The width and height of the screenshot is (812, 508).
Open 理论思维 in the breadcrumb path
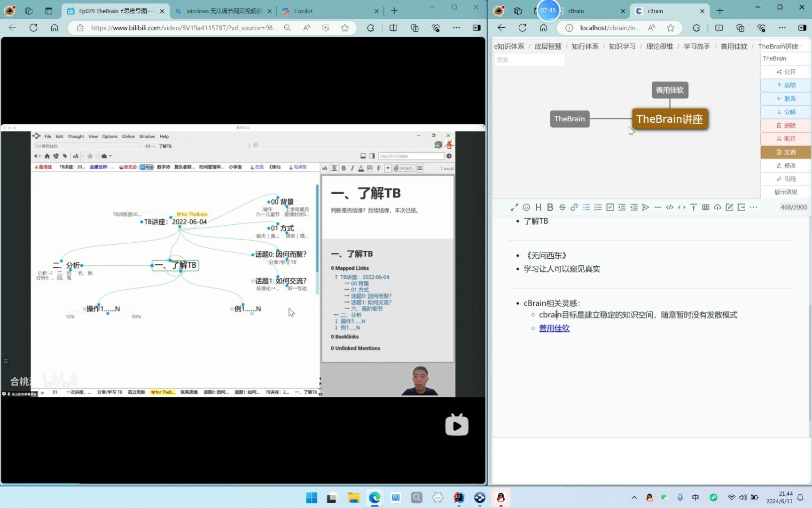(659, 46)
